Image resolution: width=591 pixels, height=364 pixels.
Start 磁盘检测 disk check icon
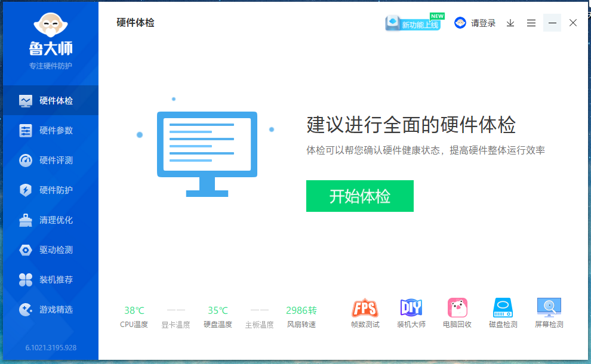[x=503, y=312]
